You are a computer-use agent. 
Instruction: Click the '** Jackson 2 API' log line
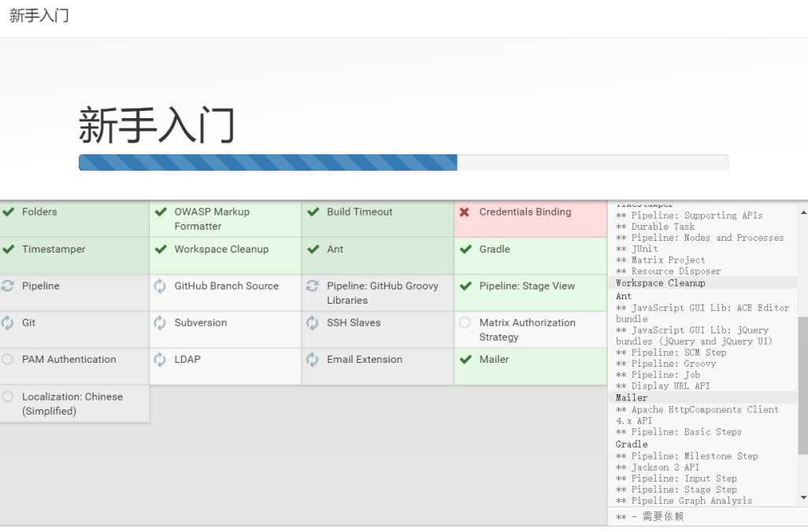pyautogui.click(x=658, y=467)
